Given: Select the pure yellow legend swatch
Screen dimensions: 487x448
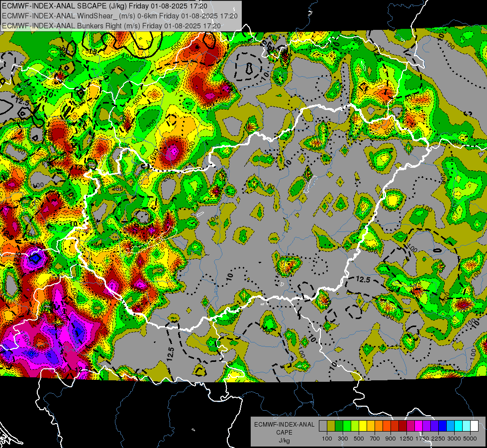Looking at the screenshot, I should coord(363,426).
